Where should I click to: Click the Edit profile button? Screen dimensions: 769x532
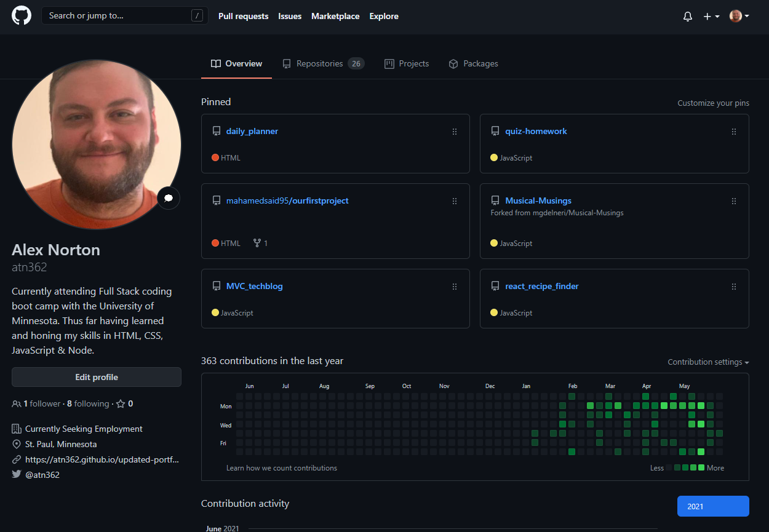[x=97, y=377]
